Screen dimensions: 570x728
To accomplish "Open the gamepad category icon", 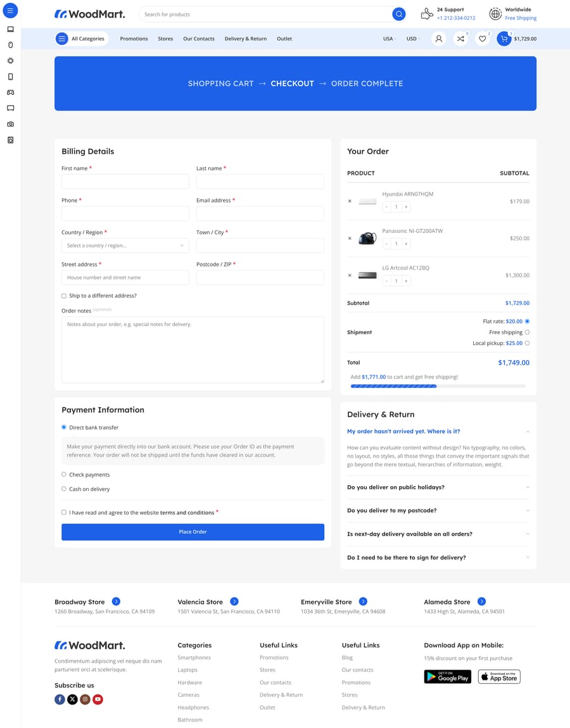I will click(x=10, y=92).
